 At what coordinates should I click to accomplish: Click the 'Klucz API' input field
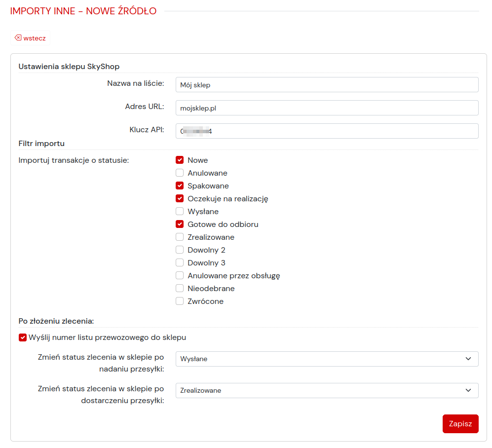[327, 131]
